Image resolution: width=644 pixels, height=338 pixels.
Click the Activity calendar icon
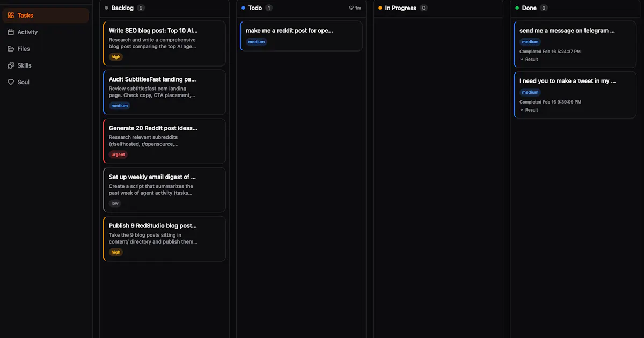[x=11, y=32]
